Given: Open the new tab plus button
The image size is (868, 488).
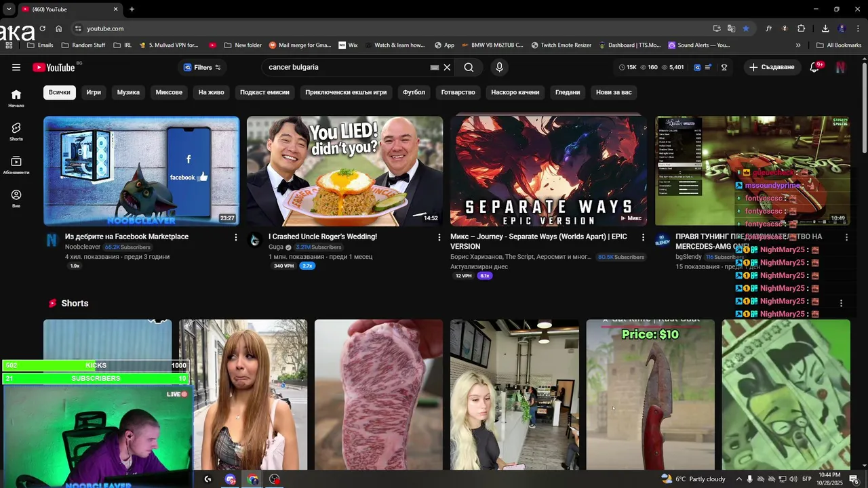Looking at the screenshot, I should click(132, 9).
